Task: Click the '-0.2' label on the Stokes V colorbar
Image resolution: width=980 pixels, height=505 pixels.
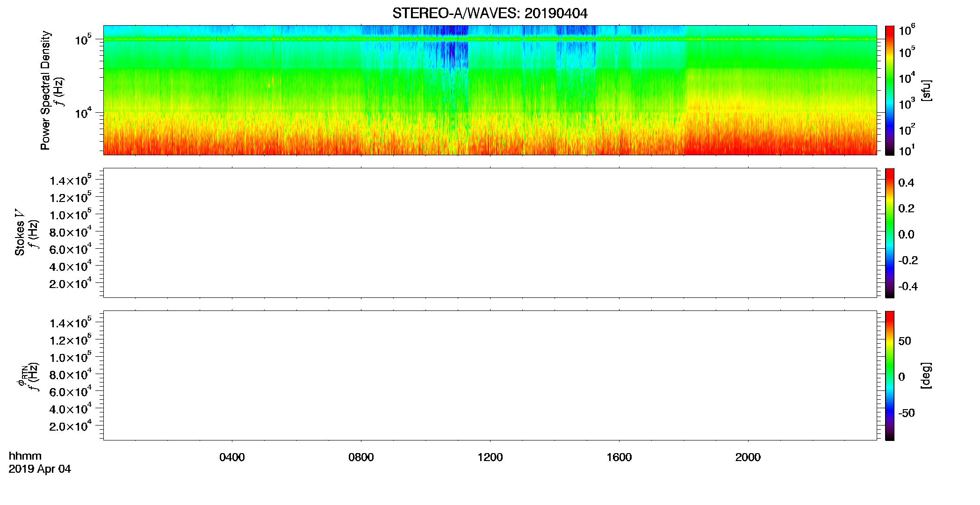Action: click(x=908, y=260)
